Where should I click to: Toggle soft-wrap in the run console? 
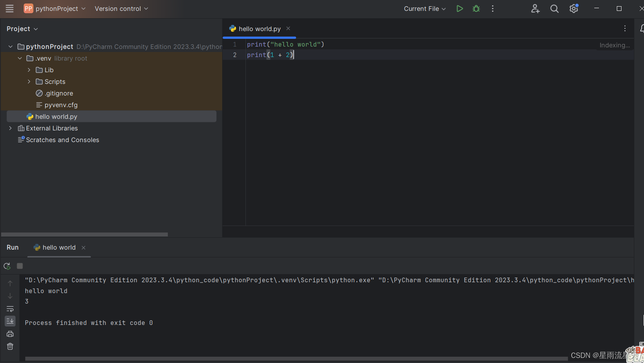coord(10,309)
